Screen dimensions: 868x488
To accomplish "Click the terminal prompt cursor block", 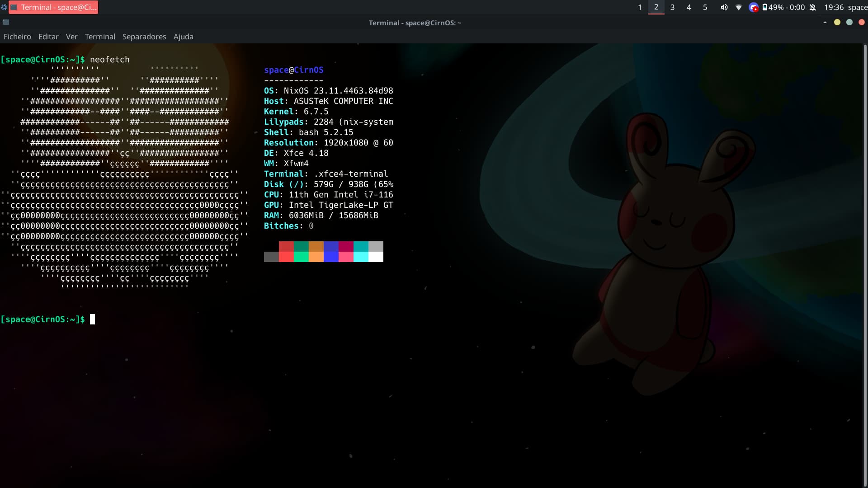I will coord(92,319).
